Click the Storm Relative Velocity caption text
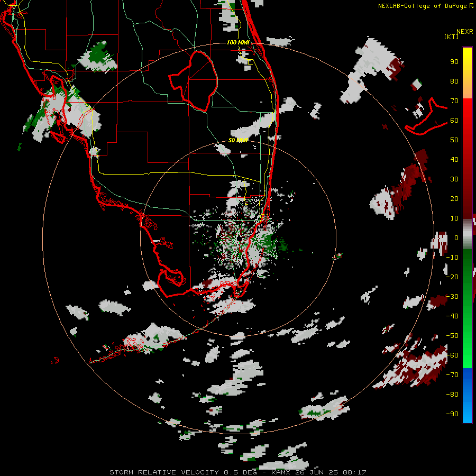Screen dimensions: 476x476 [237, 472]
